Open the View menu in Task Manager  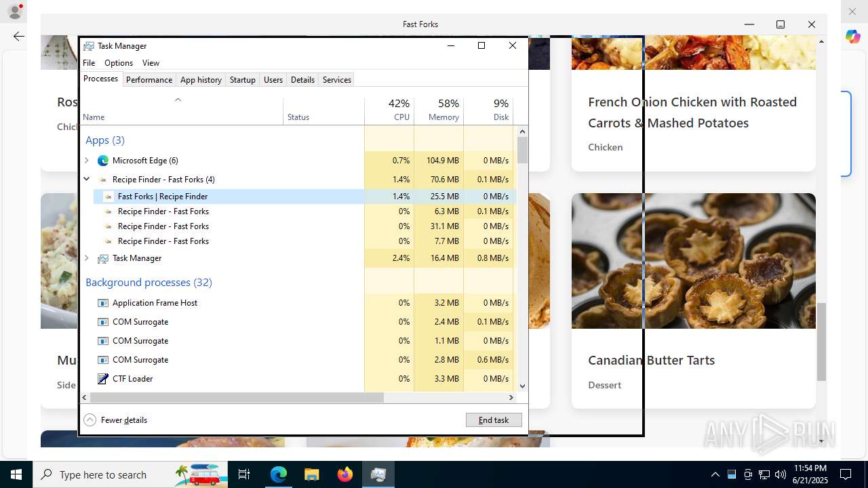point(151,63)
